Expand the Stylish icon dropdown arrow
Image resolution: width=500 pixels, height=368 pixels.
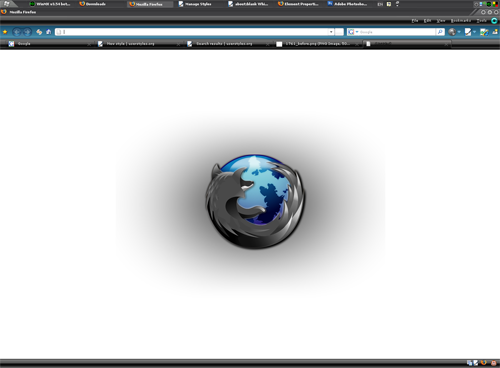(x=474, y=32)
